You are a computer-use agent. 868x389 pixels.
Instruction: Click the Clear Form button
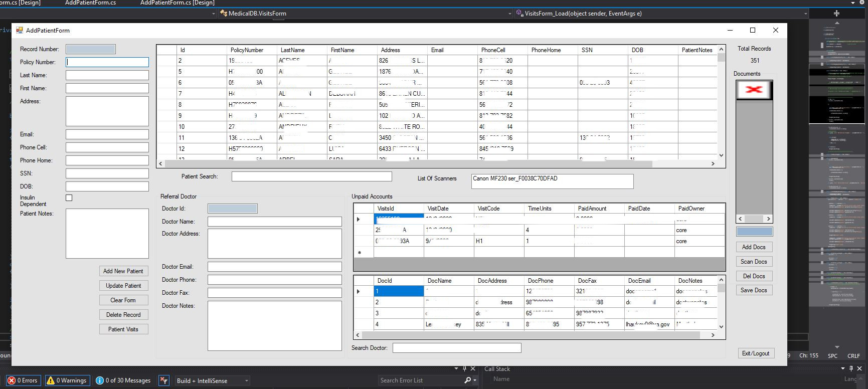[x=123, y=300]
